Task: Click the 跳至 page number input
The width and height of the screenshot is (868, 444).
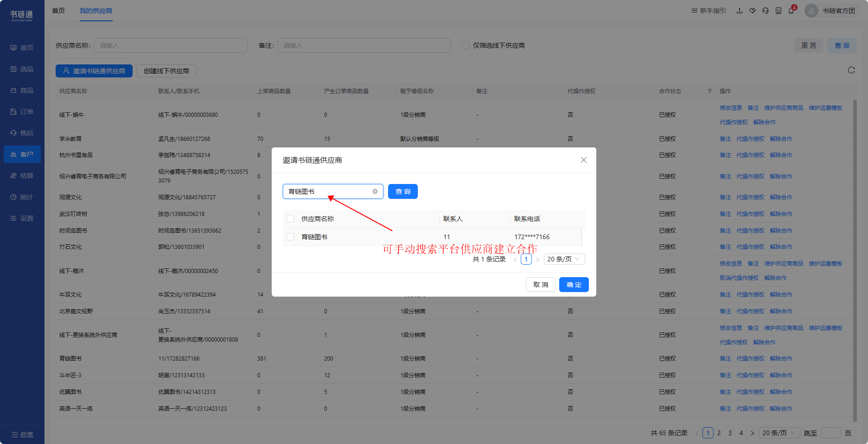Action: point(830,433)
